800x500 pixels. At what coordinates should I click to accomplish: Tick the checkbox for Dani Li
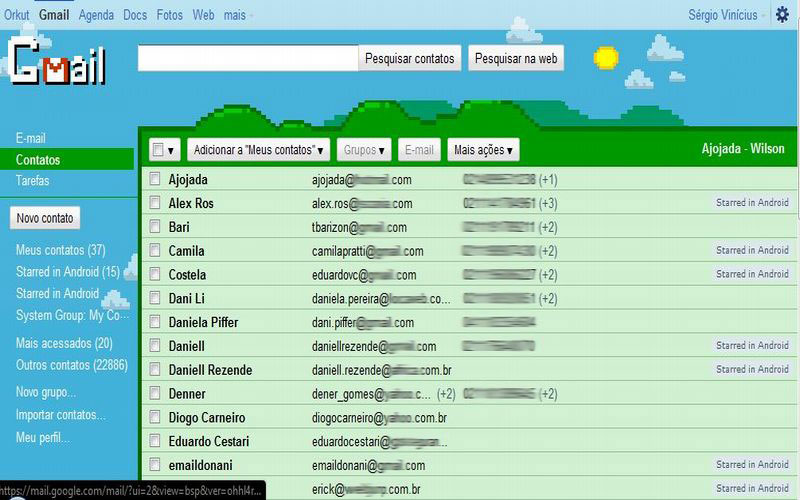click(x=155, y=297)
